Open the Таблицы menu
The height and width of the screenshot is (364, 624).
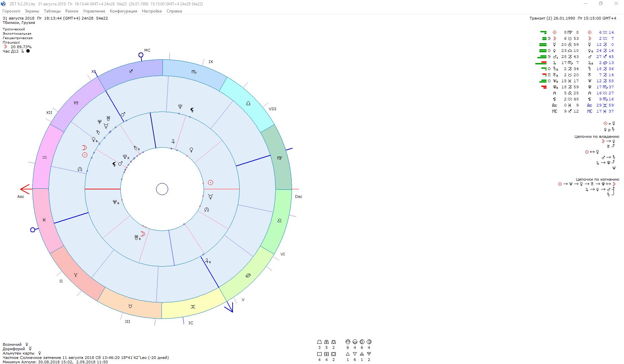pyautogui.click(x=52, y=11)
